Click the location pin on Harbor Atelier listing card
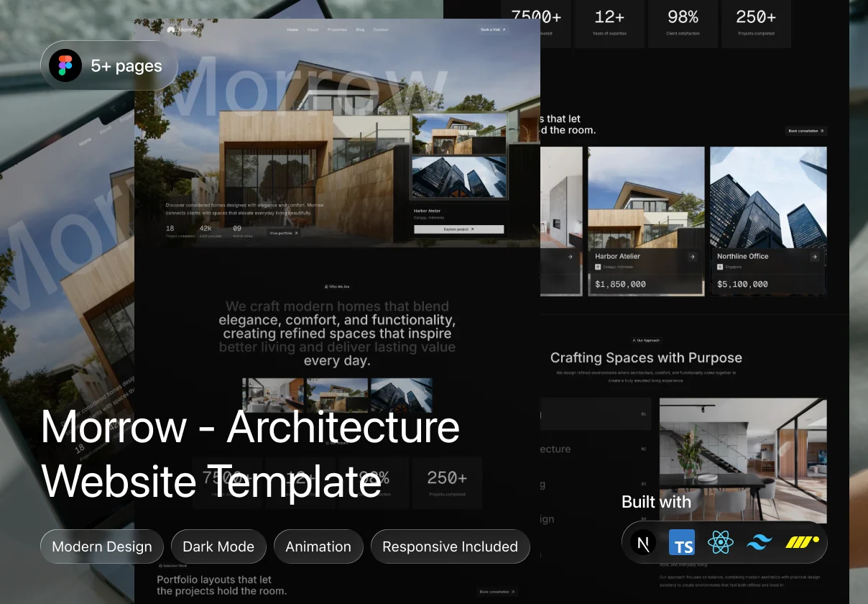The height and width of the screenshot is (604, 868). point(598,267)
